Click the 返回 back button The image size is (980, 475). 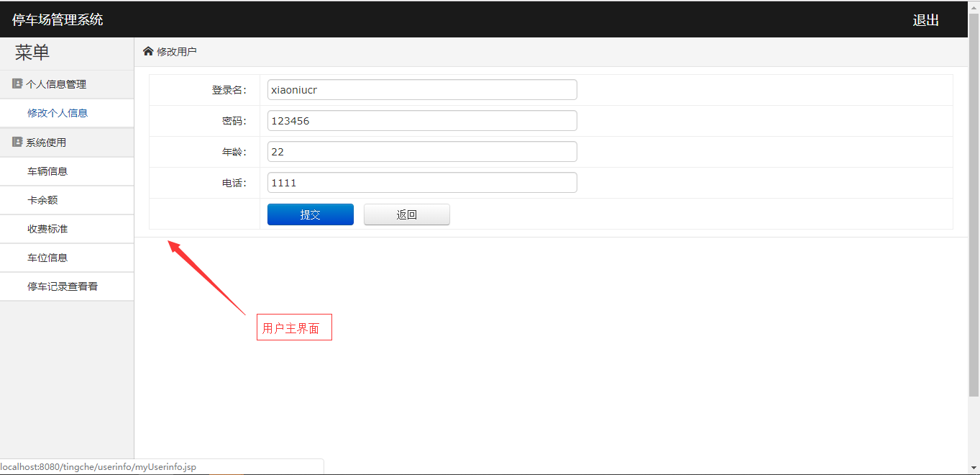(407, 214)
